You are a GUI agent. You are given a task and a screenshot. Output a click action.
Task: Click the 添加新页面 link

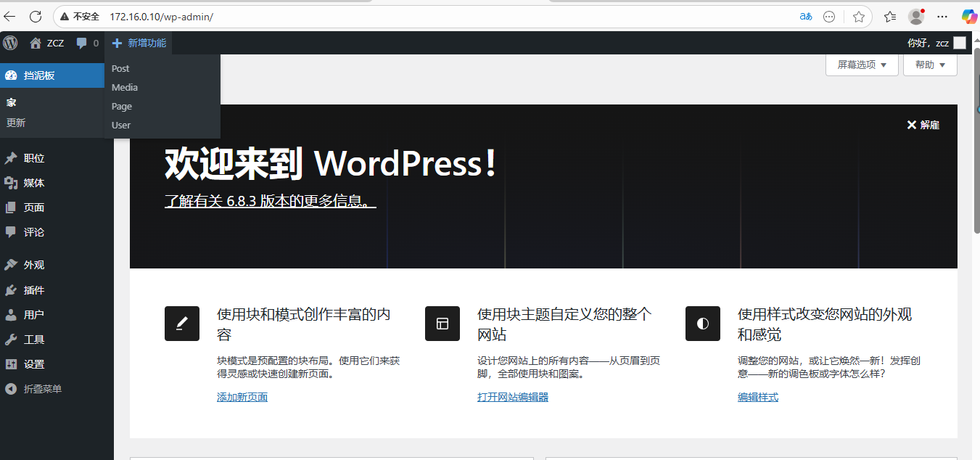pyautogui.click(x=242, y=397)
